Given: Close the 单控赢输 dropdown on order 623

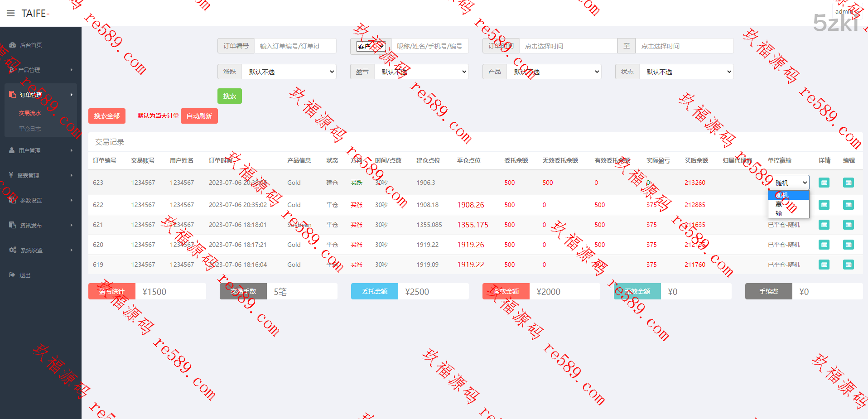Looking at the screenshot, I should pyautogui.click(x=789, y=183).
